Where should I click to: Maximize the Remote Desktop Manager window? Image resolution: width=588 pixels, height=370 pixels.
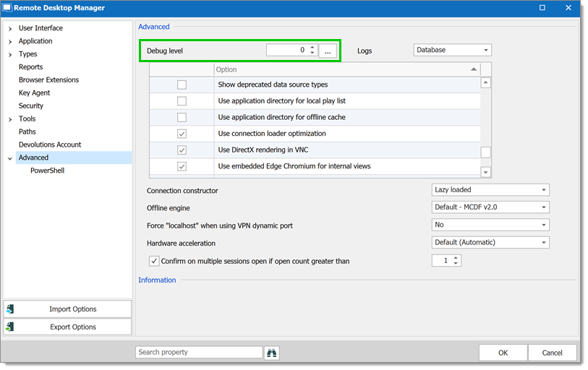(x=542, y=7)
